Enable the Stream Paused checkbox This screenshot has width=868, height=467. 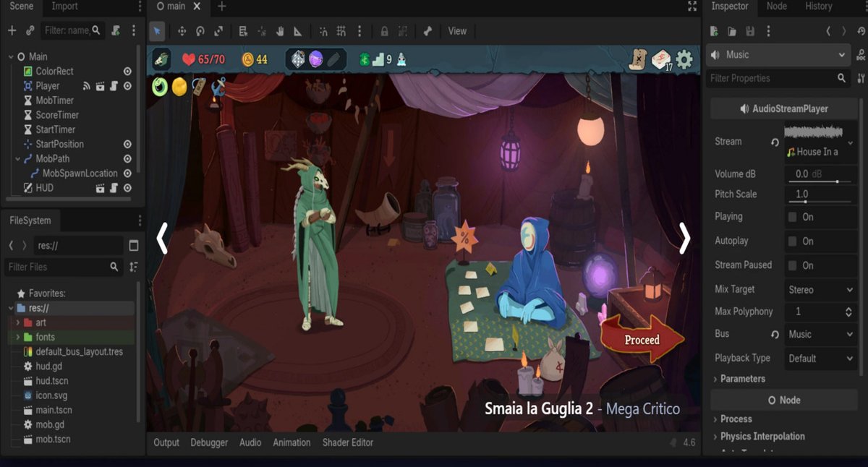point(793,265)
